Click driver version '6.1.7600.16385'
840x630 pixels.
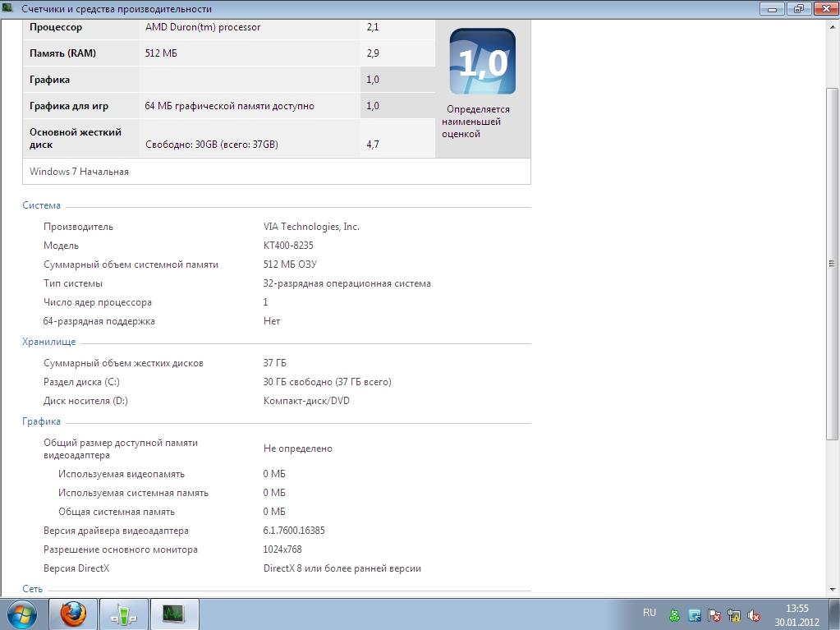point(294,531)
